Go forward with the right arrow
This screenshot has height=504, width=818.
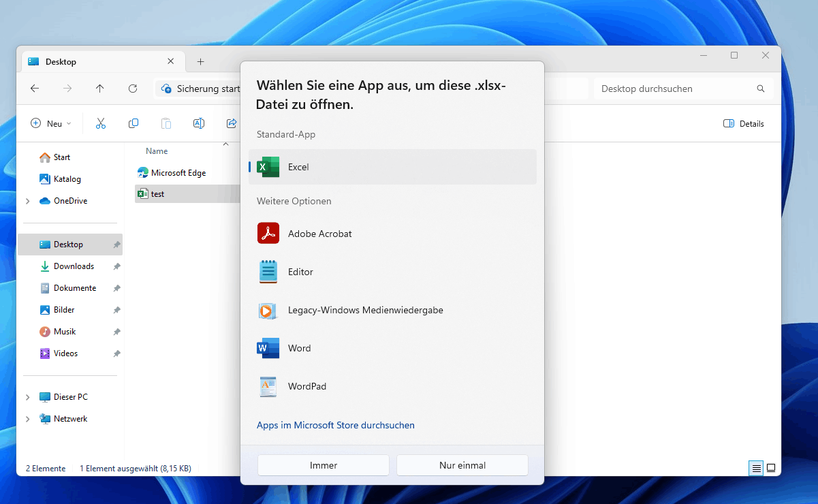pyautogui.click(x=67, y=89)
